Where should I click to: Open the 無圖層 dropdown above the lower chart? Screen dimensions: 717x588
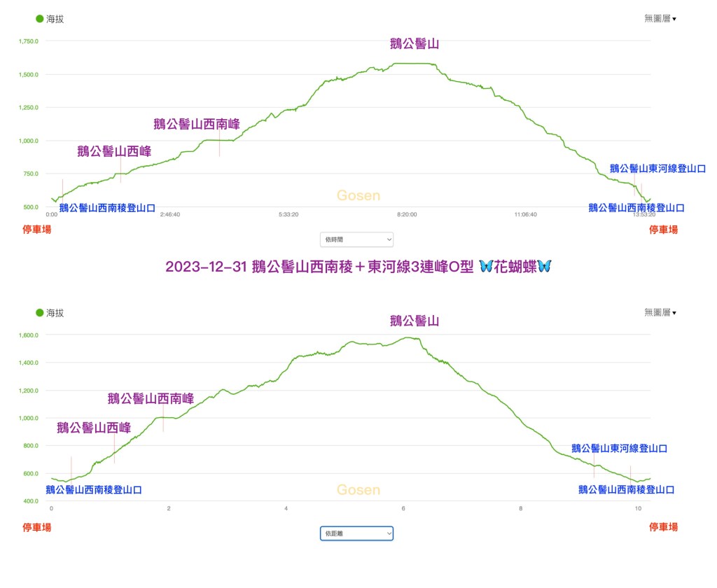coord(660,312)
